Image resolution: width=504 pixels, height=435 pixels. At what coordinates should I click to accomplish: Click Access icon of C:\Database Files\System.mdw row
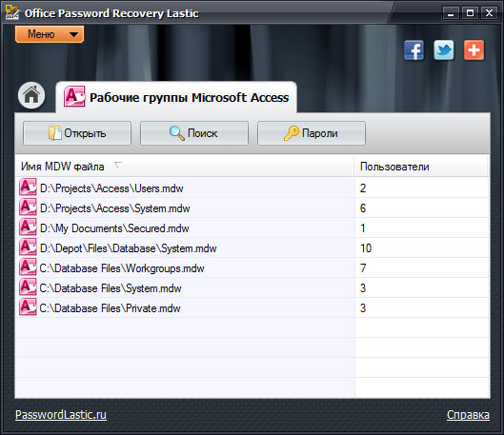point(28,287)
